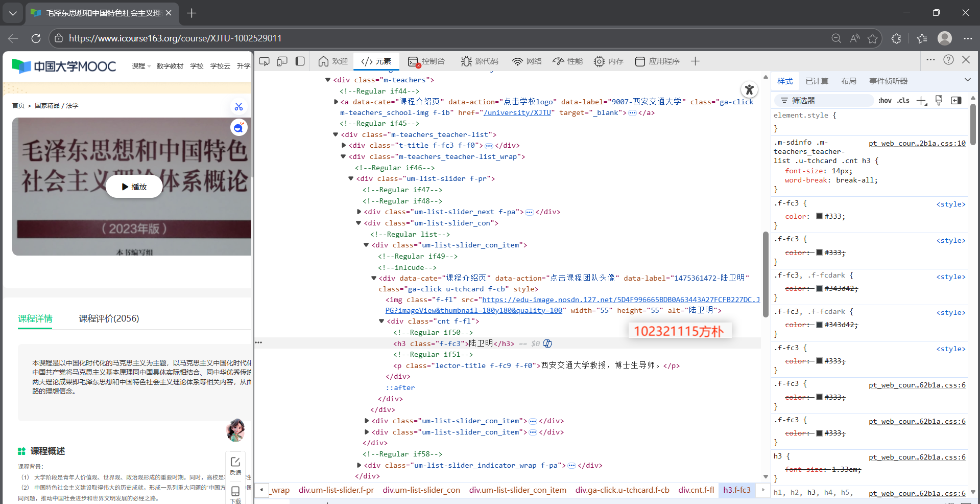Open pt_web_cour…2b1a.css:10 source link
The image size is (980, 504).
pyautogui.click(x=917, y=143)
